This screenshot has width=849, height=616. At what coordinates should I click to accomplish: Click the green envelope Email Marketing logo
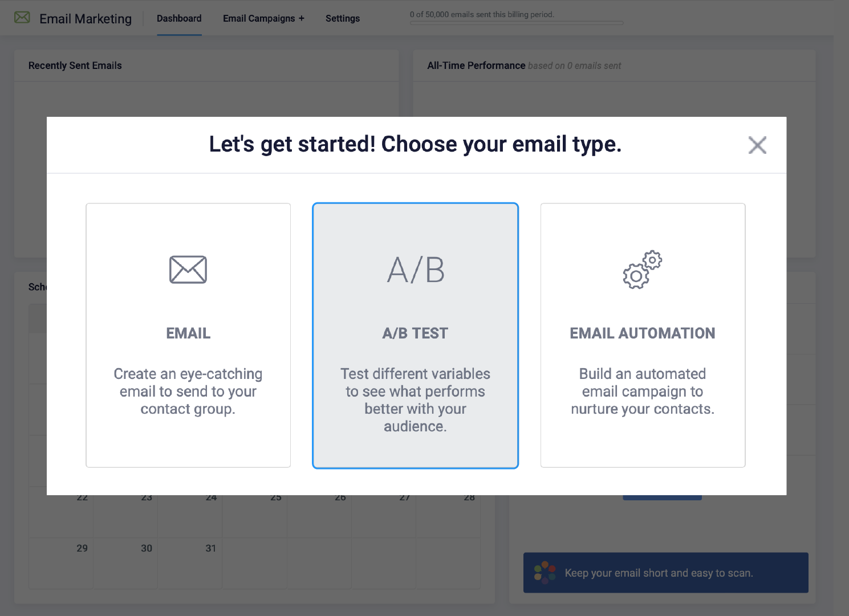[22, 18]
